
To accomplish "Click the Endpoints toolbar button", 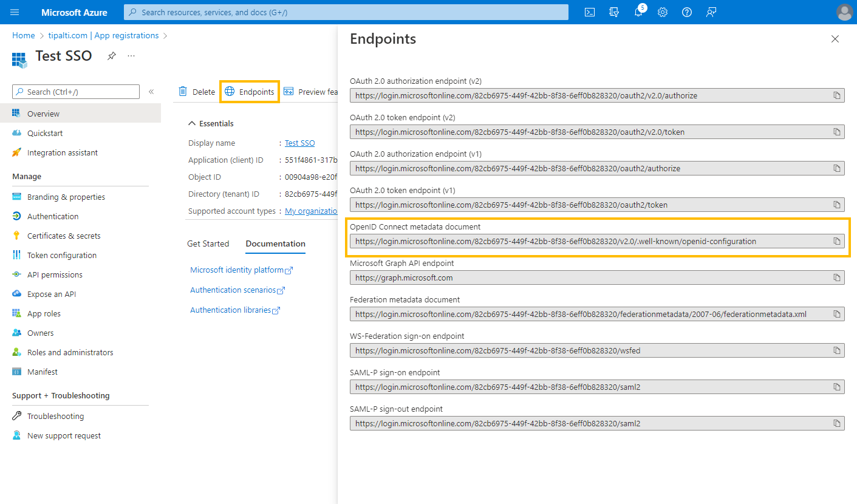I will [250, 92].
